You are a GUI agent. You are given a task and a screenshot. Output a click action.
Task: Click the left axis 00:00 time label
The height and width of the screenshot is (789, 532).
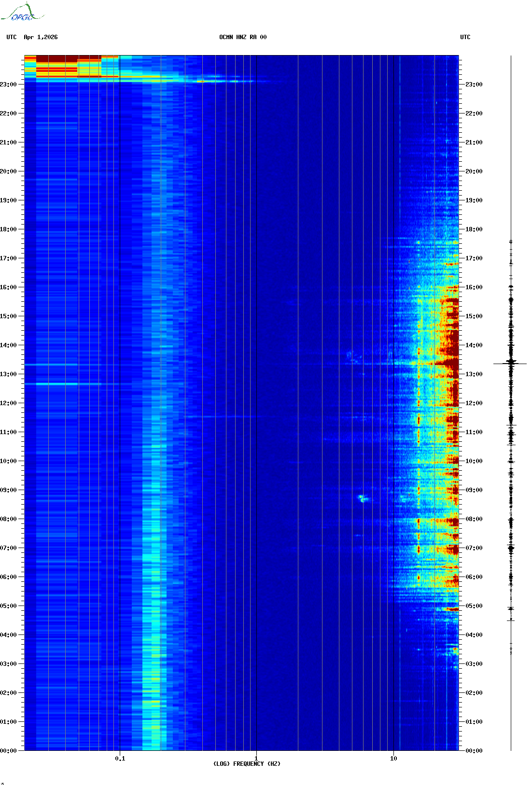tap(8, 751)
